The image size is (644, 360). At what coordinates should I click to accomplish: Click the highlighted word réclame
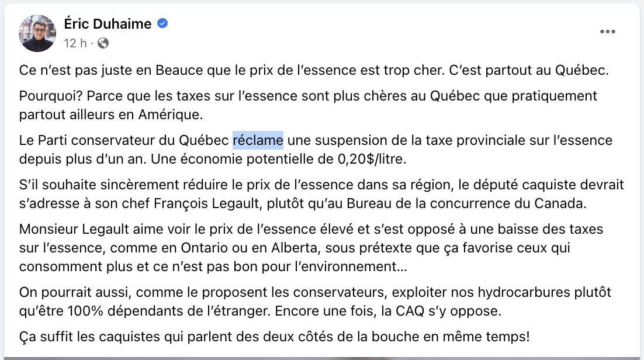(x=258, y=140)
